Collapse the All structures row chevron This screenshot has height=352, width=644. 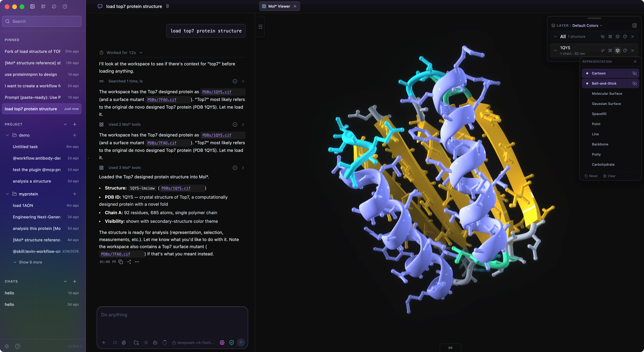click(555, 36)
